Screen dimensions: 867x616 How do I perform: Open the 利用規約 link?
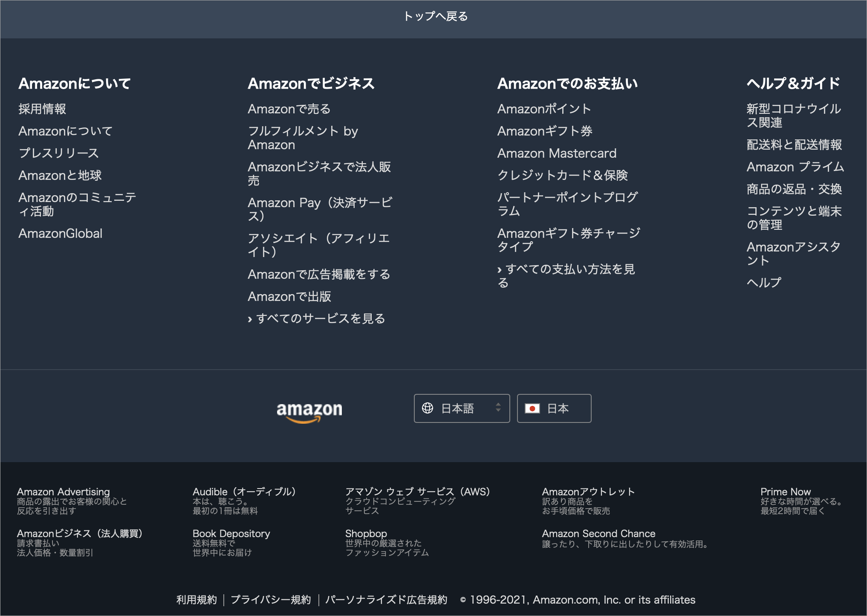tap(197, 600)
